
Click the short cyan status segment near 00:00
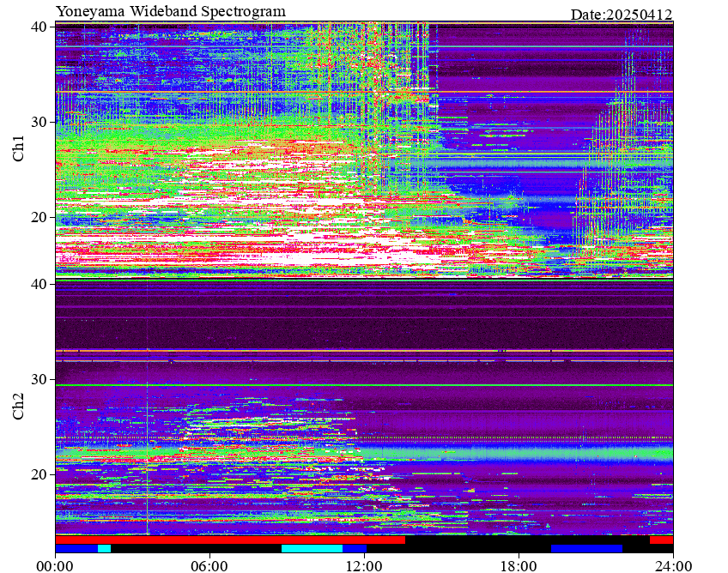[x=104, y=548]
